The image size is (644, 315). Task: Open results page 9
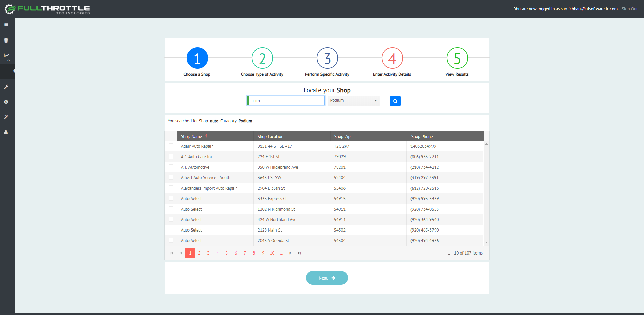tap(263, 253)
